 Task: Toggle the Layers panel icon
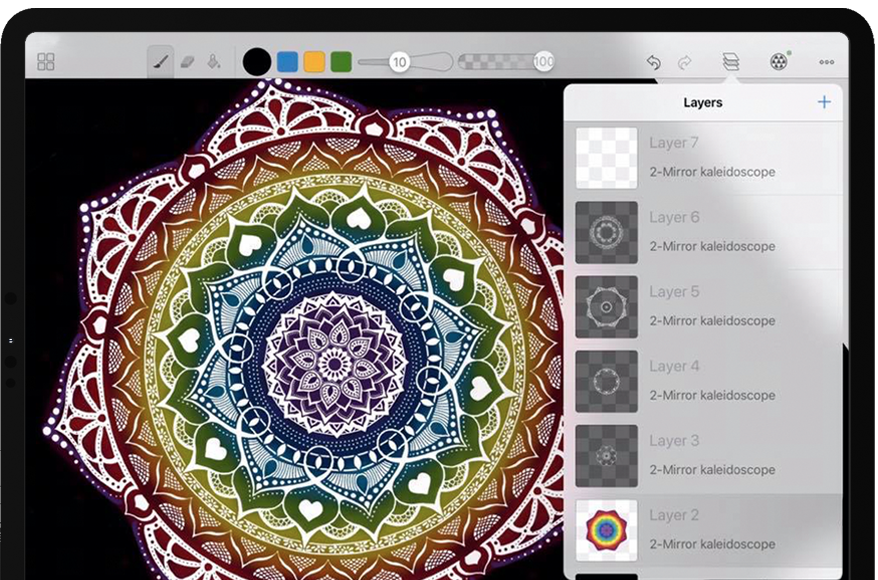pos(731,62)
